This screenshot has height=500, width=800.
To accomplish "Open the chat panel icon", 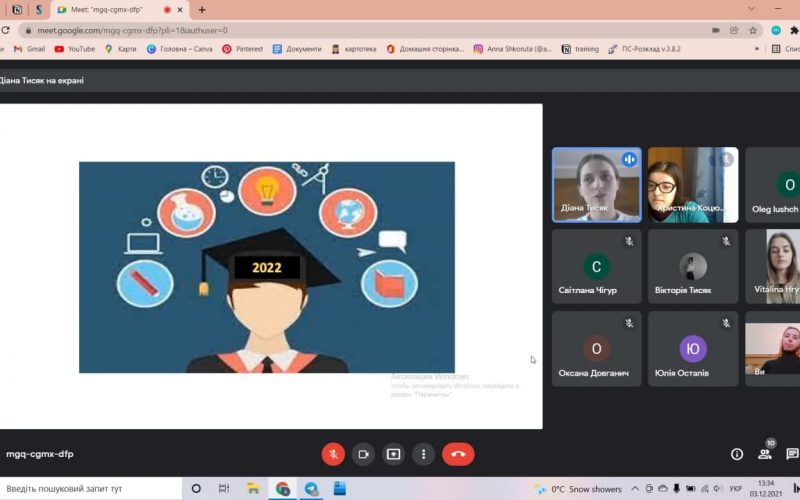I will tap(792, 454).
